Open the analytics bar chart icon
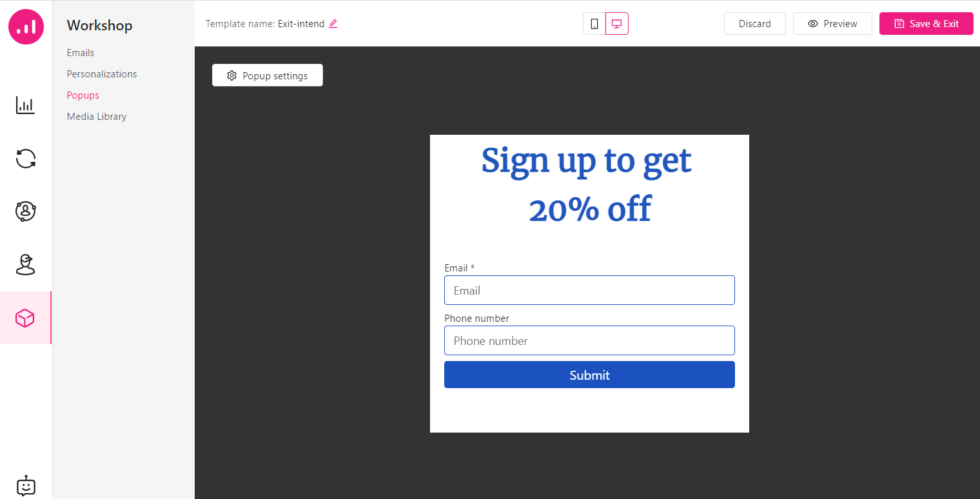 [x=26, y=106]
